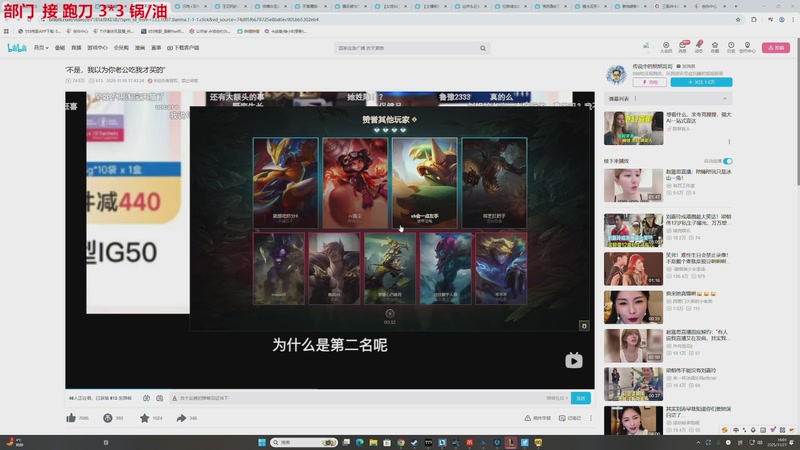Click the video title text

[x=115, y=70]
